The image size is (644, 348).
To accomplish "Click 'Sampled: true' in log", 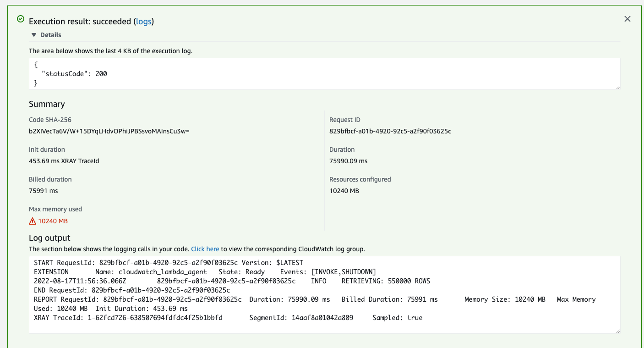I will 398,318.
